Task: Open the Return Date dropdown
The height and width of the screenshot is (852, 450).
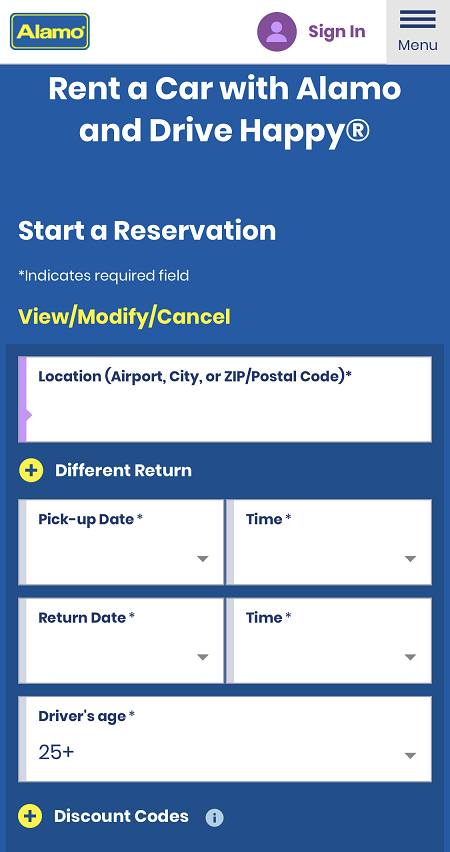Action: (x=121, y=641)
